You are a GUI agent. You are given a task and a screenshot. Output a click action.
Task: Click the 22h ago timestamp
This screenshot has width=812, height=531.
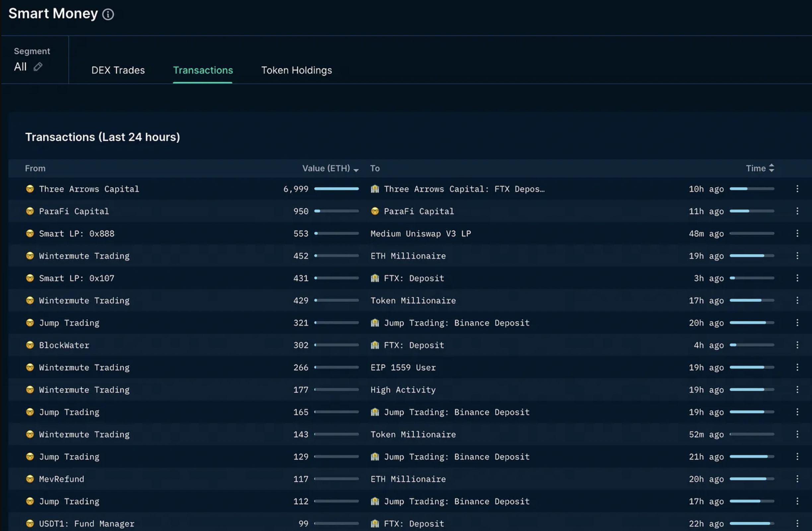coord(706,524)
